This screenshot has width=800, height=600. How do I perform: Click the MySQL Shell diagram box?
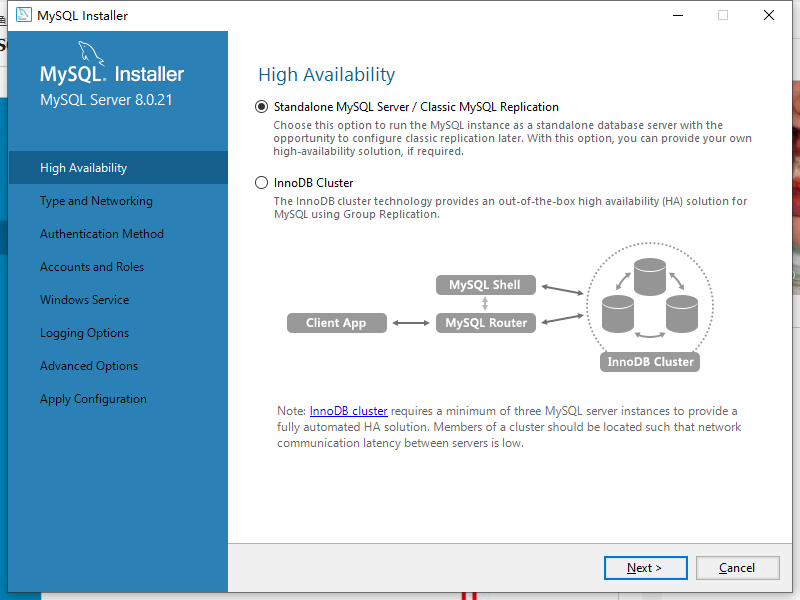click(486, 285)
